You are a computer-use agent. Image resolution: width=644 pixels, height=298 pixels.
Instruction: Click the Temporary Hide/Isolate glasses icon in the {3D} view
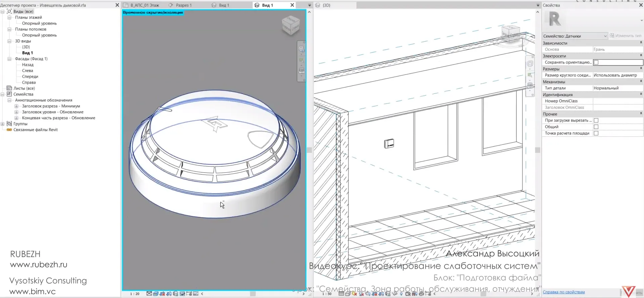(x=395, y=294)
